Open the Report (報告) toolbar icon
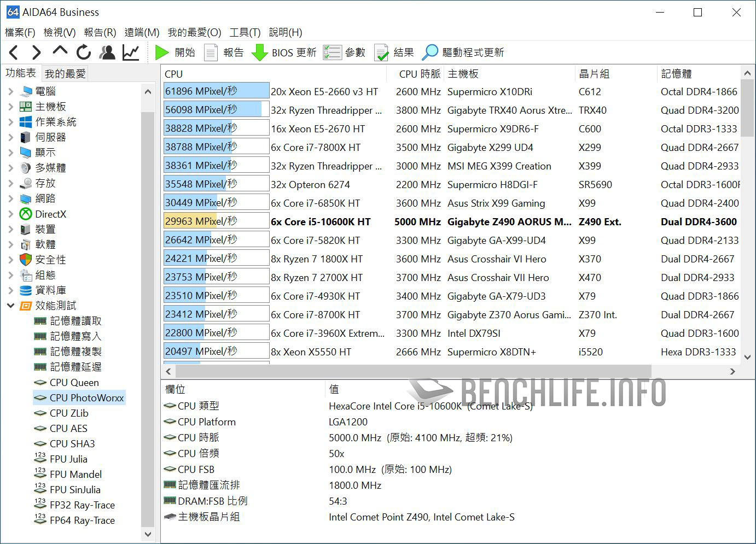Image resolution: width=756 pixels, height=544 pixels. click(x=211, y=52)
